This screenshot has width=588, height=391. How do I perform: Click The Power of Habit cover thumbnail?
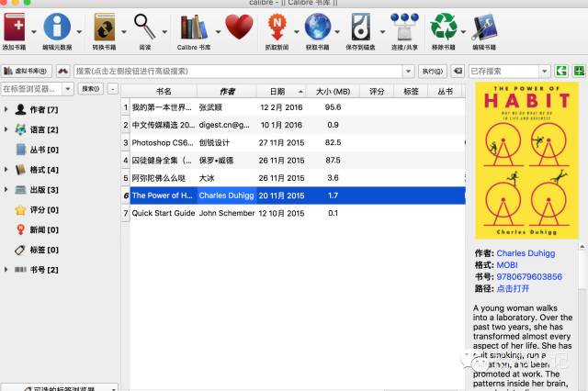pos(526,161)
